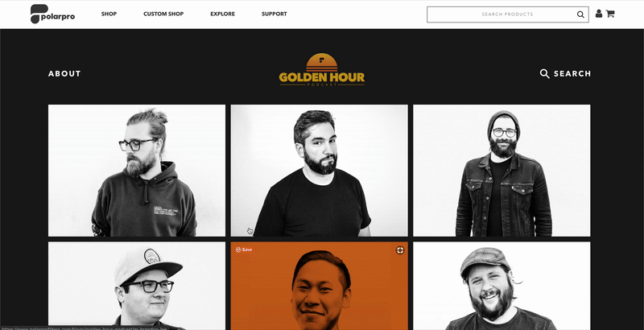The height and width of the screenshot is (330, 644).
Task: Open the flat cap laughing guest photo
Action: tap(502, 286)
